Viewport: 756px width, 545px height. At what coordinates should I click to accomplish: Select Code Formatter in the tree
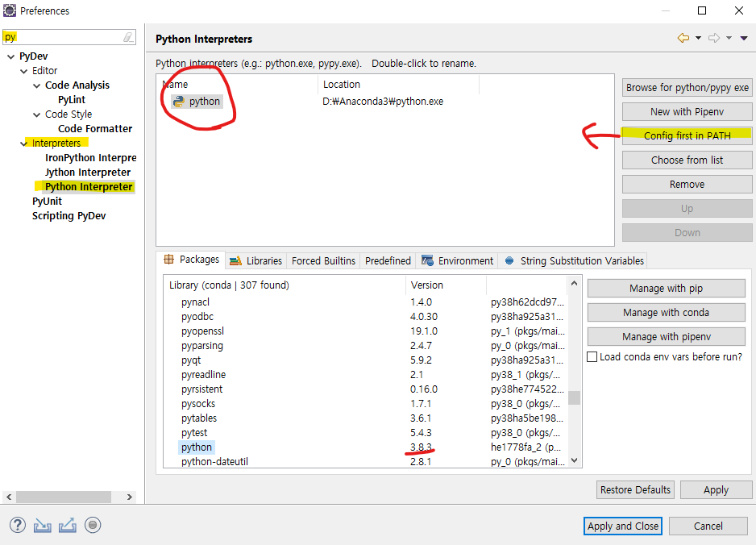[95, 129]
